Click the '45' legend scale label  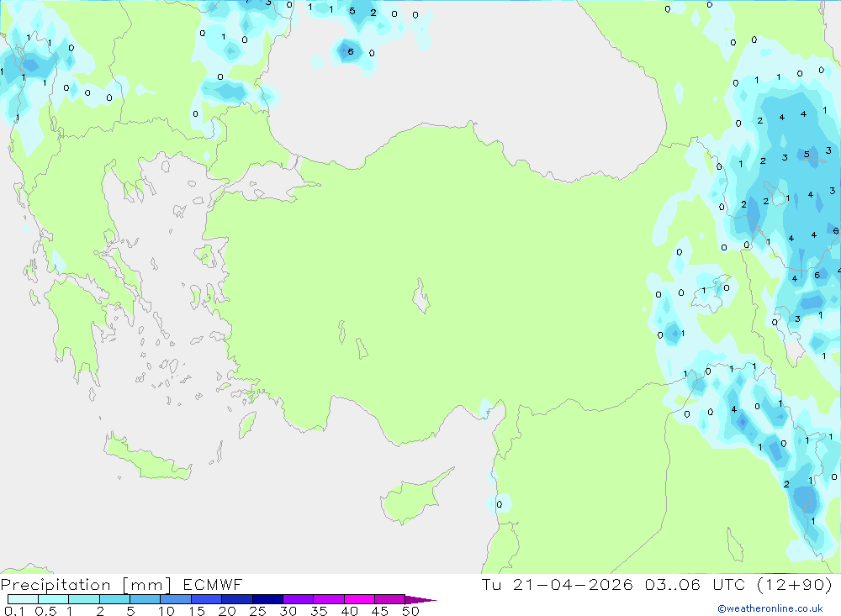click(x=380, y=611)
